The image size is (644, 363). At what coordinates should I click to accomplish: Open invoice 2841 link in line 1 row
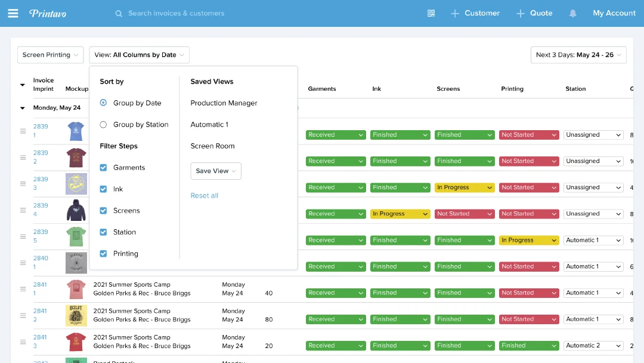click(40, 284)
